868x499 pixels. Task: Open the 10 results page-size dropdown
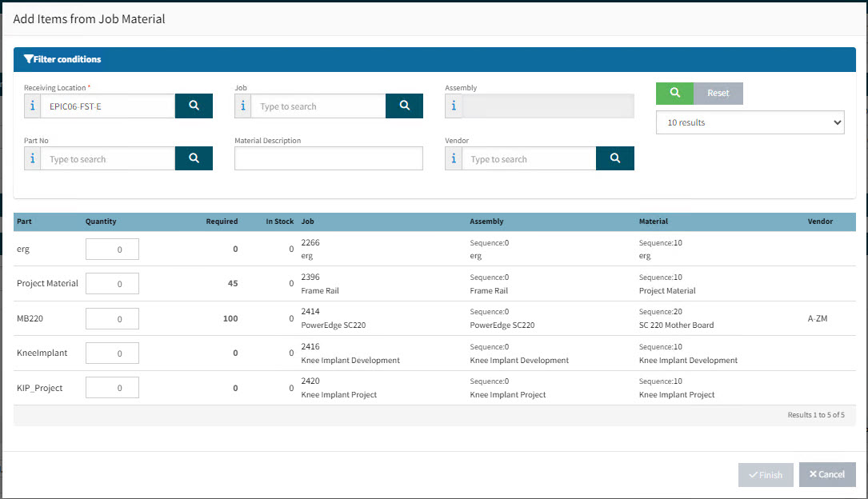[x=750, y=122]
